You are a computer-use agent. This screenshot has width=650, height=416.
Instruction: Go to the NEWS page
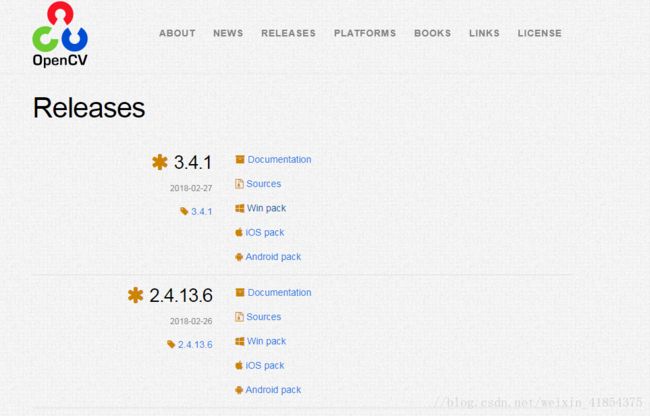(x=228, y=33)
